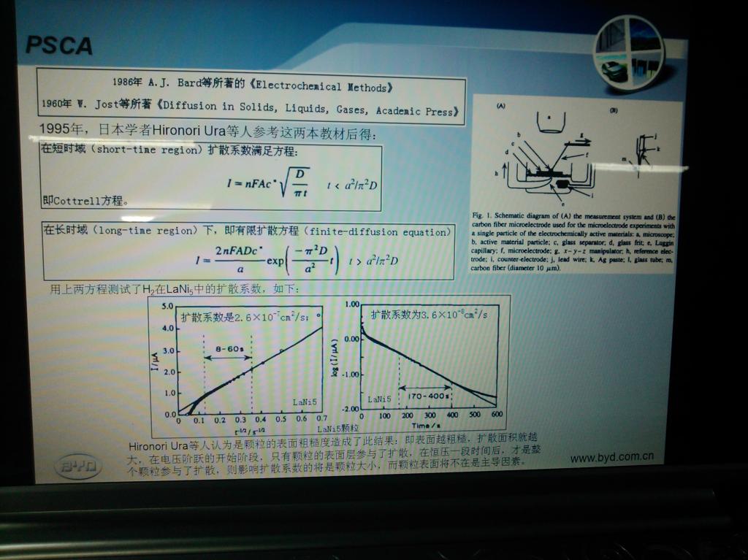Viewport: 748px width, 560px height.
Task: Click the 'LaNi5颗粒' label below graphs
Action: [337, 429]
